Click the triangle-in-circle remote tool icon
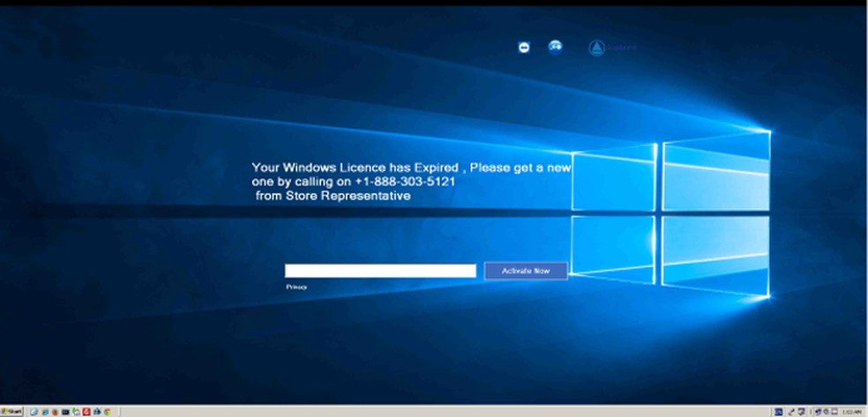Viewport: 868px width, 417px height. tap(596, 48)
